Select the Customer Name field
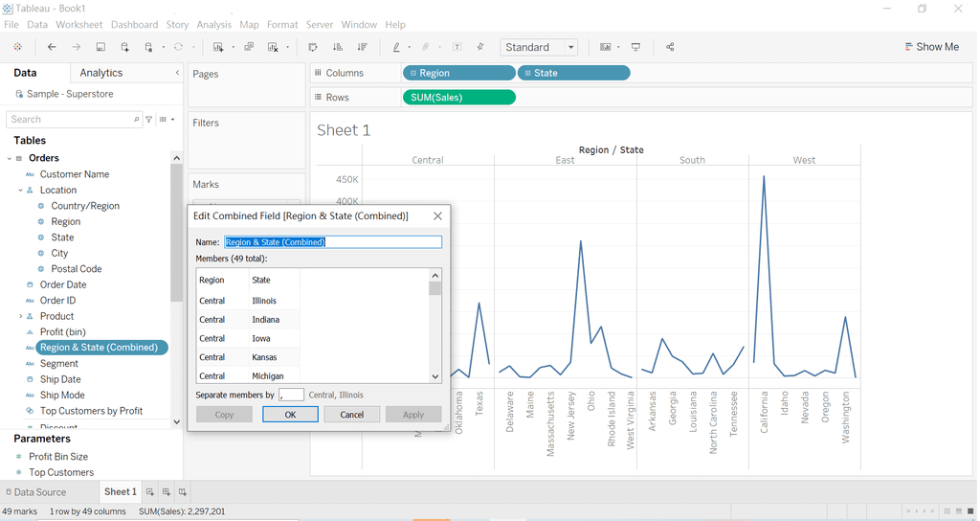This screenshot has height=521, width=980. [75, 174]
